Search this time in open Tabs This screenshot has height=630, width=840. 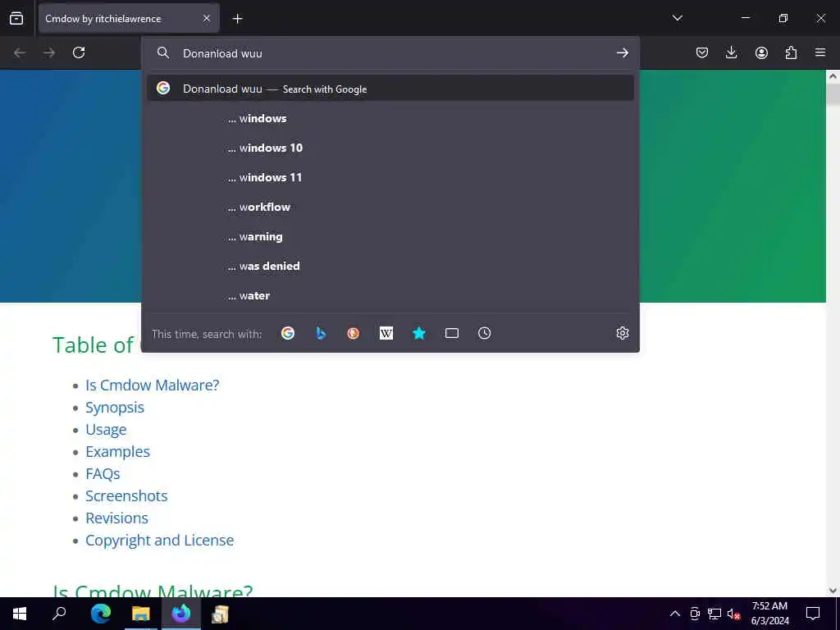tap(452, 333)
